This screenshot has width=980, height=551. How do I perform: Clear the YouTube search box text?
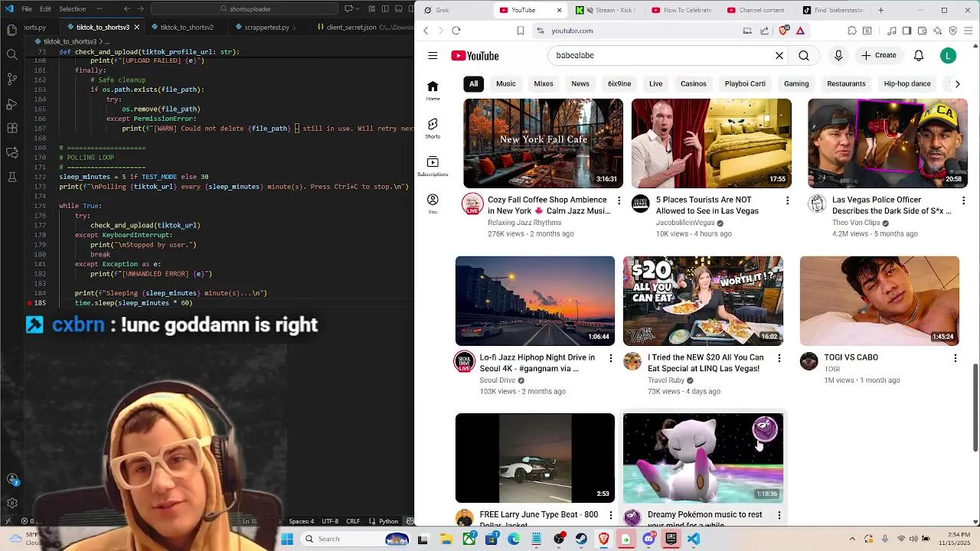pyautogui.click(x=779, y=55)
